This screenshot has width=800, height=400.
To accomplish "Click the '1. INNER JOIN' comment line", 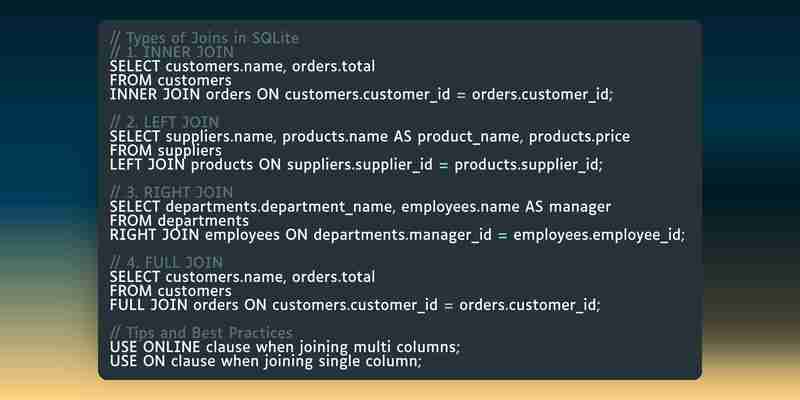I will 172,52.
